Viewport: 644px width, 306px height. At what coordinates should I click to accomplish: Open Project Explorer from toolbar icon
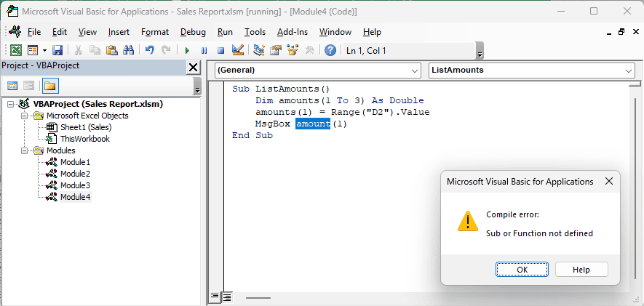click(x=259, y=50)
